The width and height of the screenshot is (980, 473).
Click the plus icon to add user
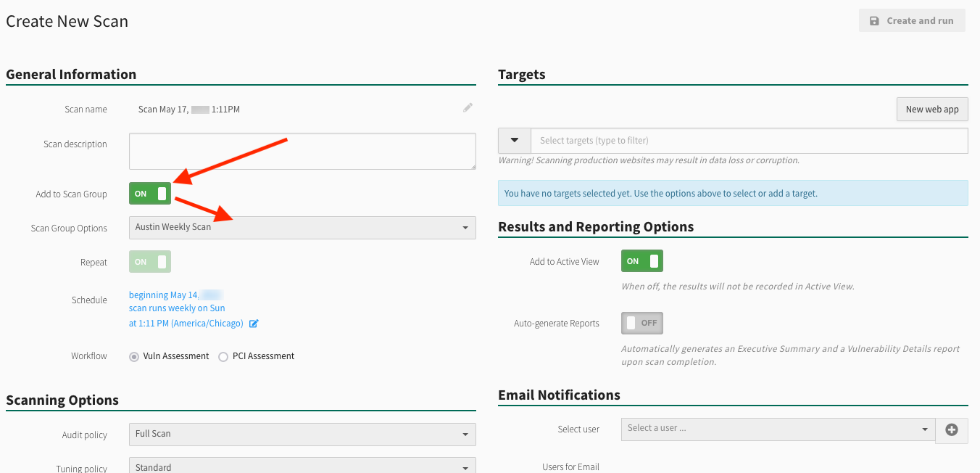pos(952,430)
